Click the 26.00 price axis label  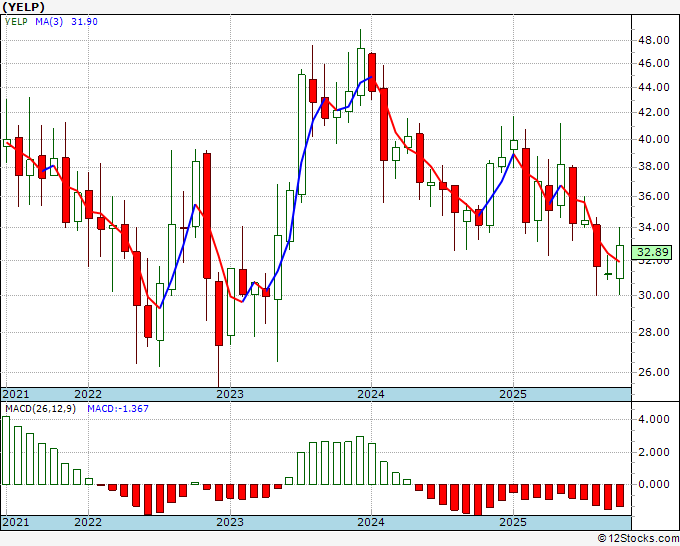tap(653, 372)
